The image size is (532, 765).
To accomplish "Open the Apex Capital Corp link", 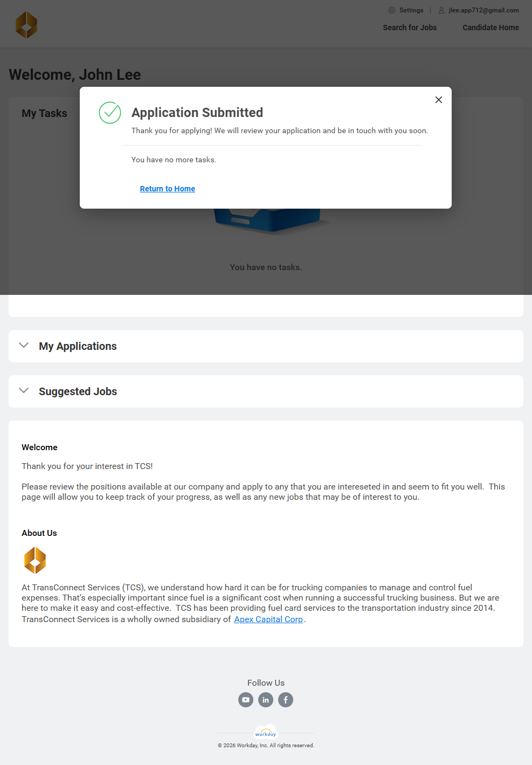I will tap(268, 619).
